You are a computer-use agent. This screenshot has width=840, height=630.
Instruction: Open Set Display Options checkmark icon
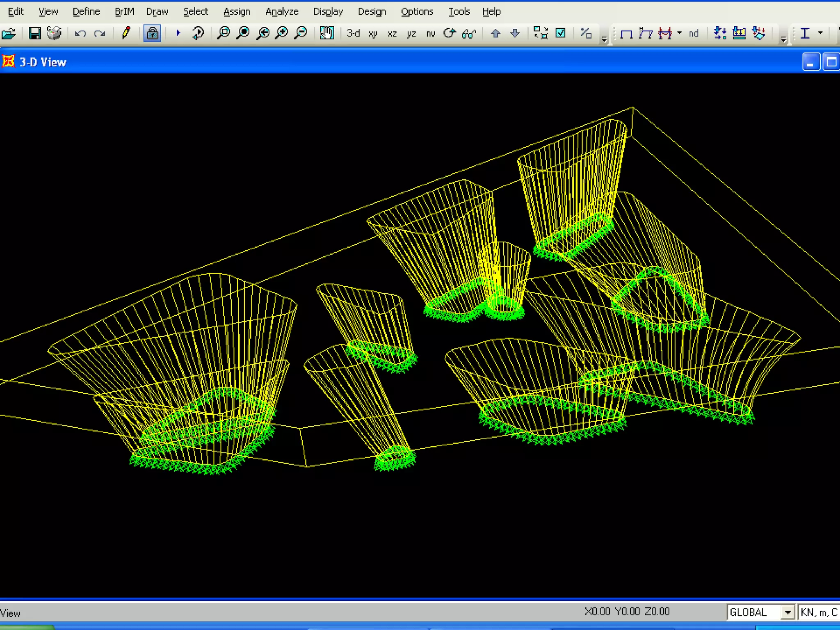pyautogui.click(x=560, y=33)
